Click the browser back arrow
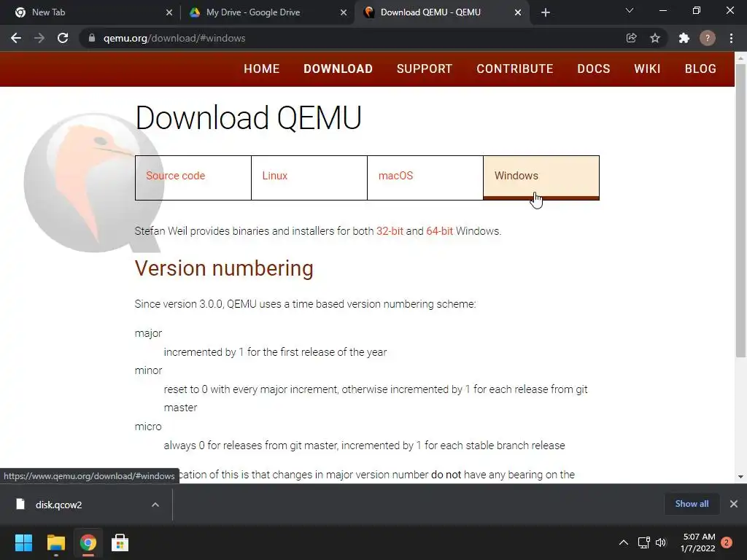Image resolution: width=747 pixels, height=560 pixels. pos(16,38)
